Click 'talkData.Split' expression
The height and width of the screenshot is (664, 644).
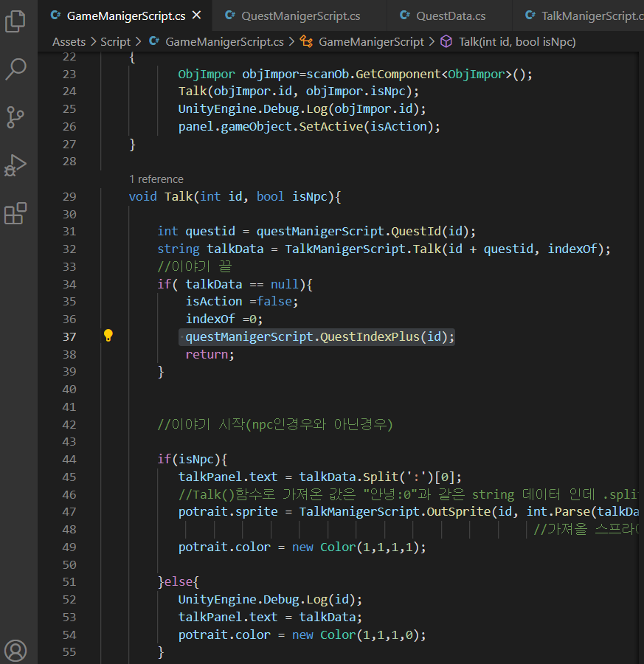click(348, 477)
